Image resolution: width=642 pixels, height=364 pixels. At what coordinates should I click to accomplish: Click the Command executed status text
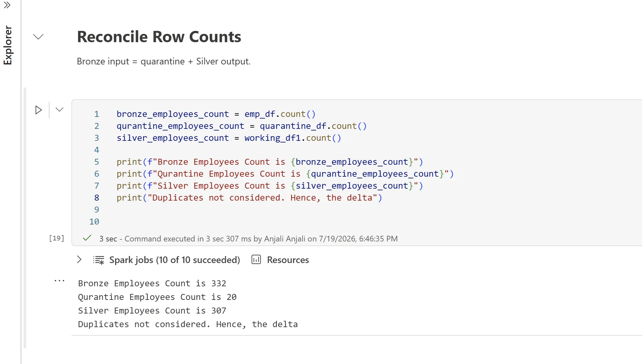tap(248, 239)
